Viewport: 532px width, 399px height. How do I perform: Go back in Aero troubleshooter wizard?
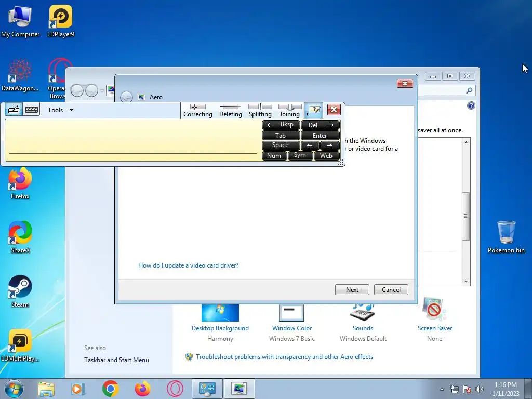tap(127, 97)
